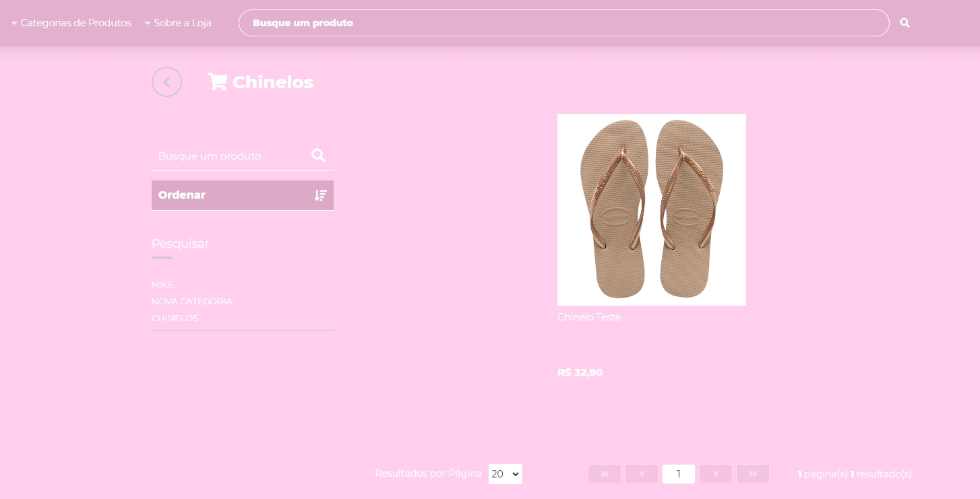Image resolution: width=980 pixels, height=499 pixels.
Task: Click the shopping cart icon beside Chinelos
Action: pyautogui.click(x=217, y=82)
